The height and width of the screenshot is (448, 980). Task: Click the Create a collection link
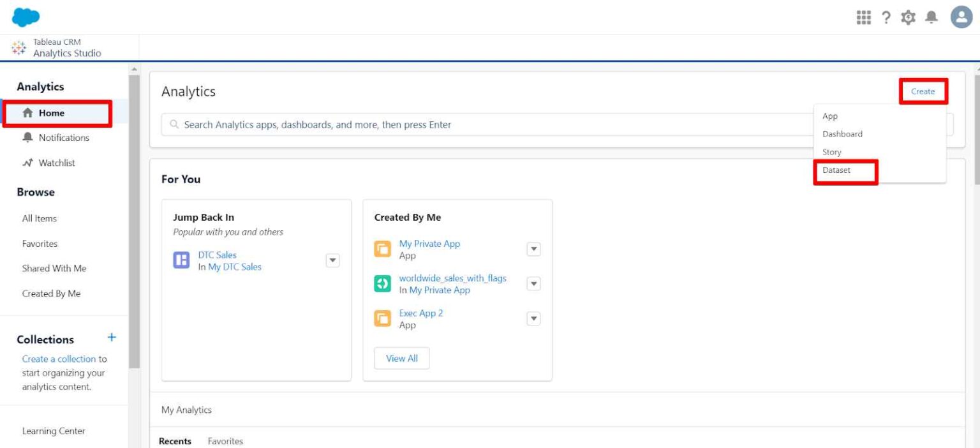[x=59, y=359]
